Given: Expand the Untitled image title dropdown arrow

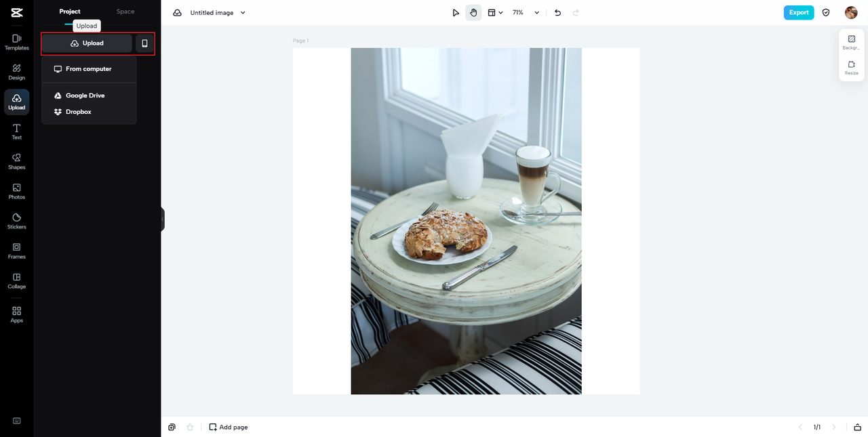Looking at the screenshot, I should pos(243,13).
